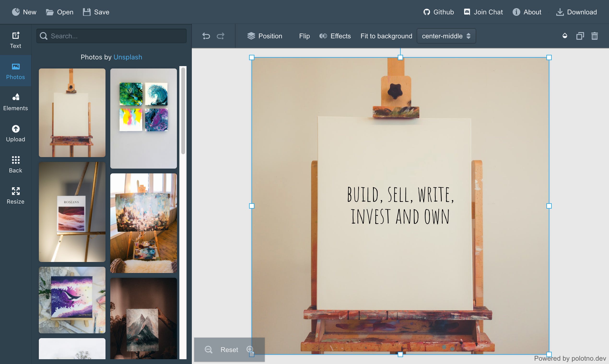Click the Download button
609x364 pixels.
[576, 12]
